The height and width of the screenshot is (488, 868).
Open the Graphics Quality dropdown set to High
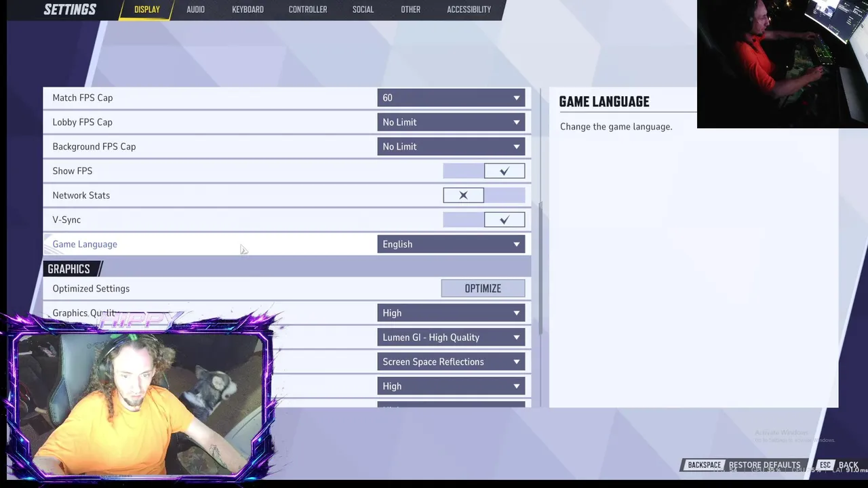[451, 313]
